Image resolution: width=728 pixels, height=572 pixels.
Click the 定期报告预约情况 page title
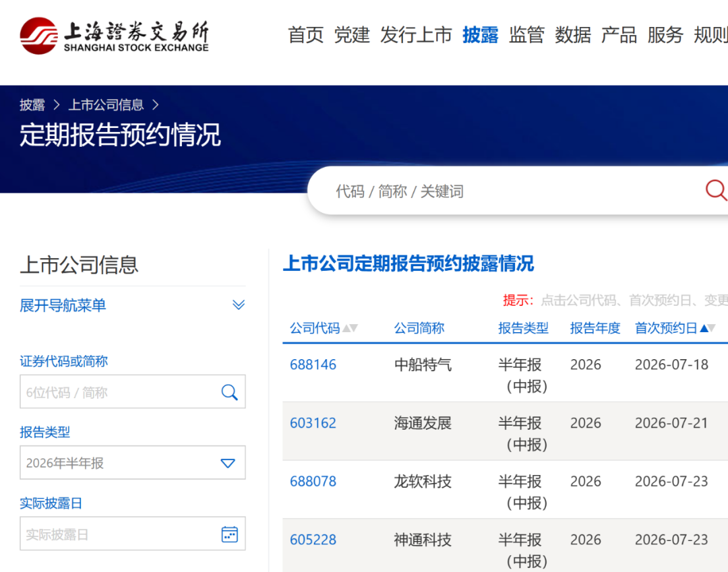point(120,135)
